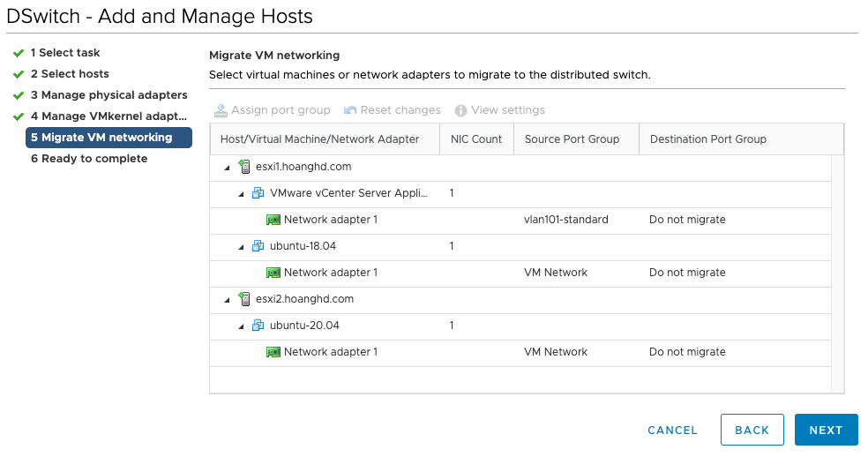Click the Destination Port Group column header

point(741,139)
